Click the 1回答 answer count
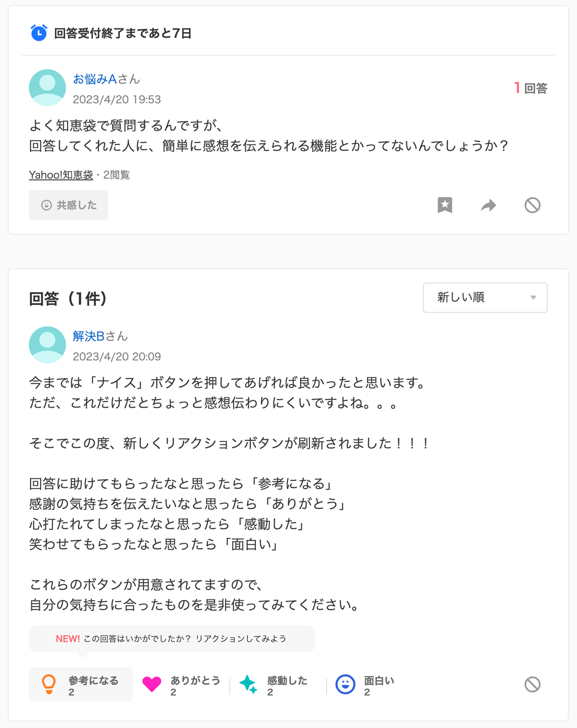This screenshot has width=577, height=728. [531, 88]
